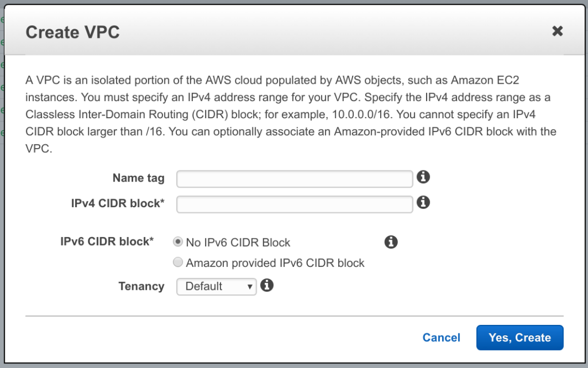Select Default in the Tenancy selector
The image size is (588, 368).
tap(216, 286)
